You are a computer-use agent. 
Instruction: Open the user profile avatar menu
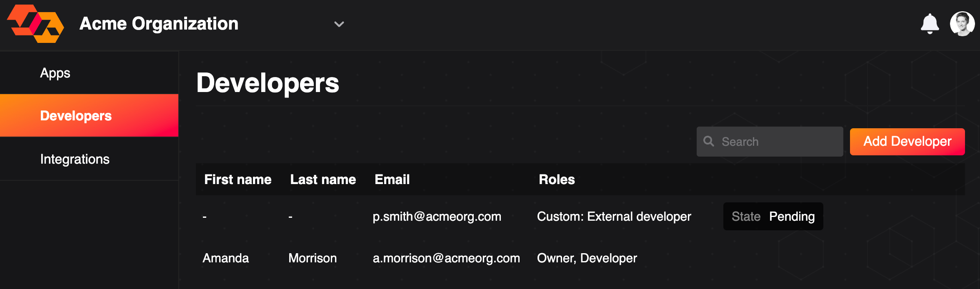(x=962, y=24)
